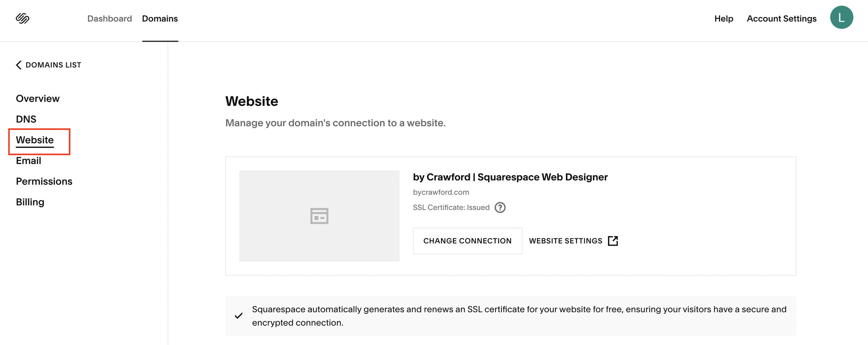
Task: Navigate to Billing settings
Action: (x=30, y=201)
